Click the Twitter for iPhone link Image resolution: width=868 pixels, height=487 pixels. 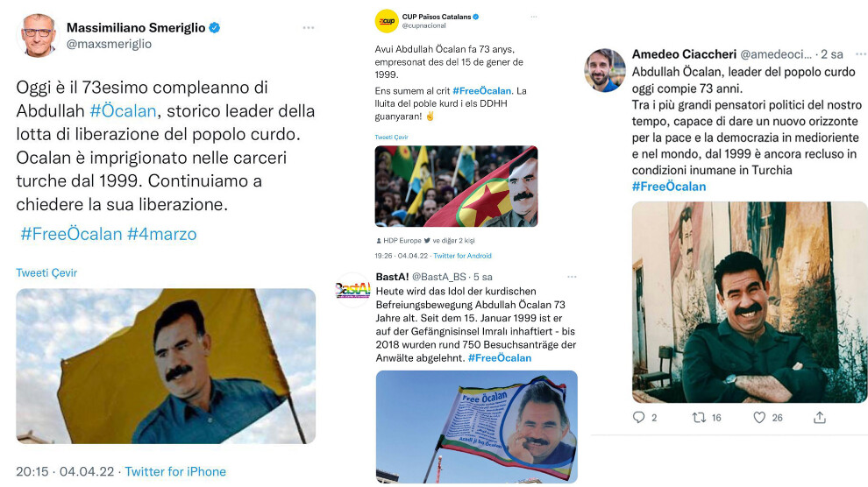[x=175, y=471]
